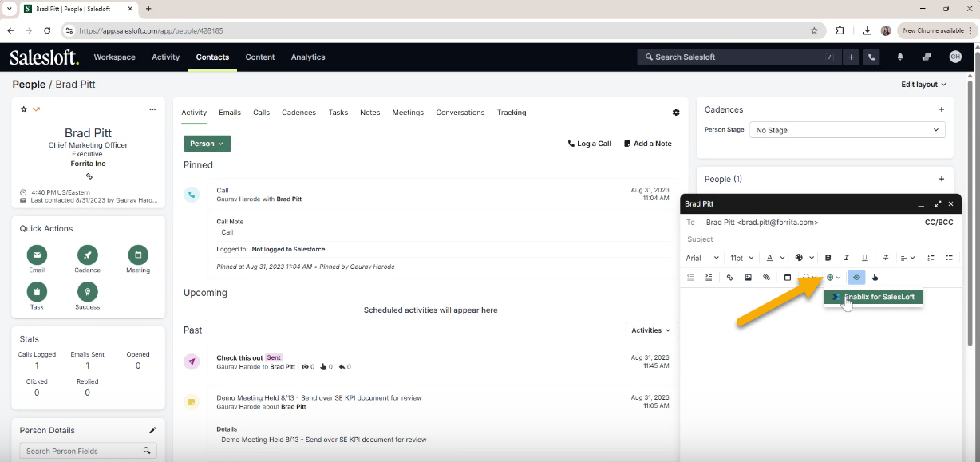Click the Cadence quick action icon
The height and width of the screenshot is (462, 980).
click(x=88, y=255)
